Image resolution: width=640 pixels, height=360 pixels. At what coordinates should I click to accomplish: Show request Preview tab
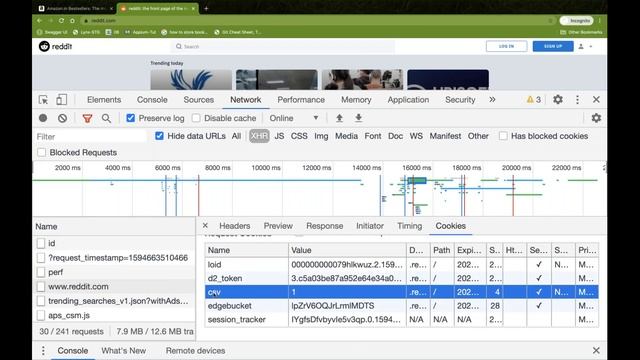278,226
